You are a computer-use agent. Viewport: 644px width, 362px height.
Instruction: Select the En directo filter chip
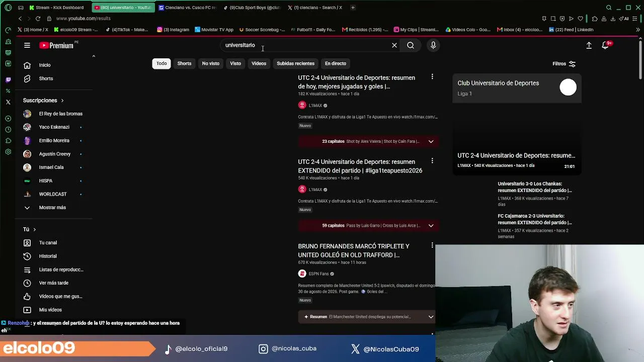336,63
